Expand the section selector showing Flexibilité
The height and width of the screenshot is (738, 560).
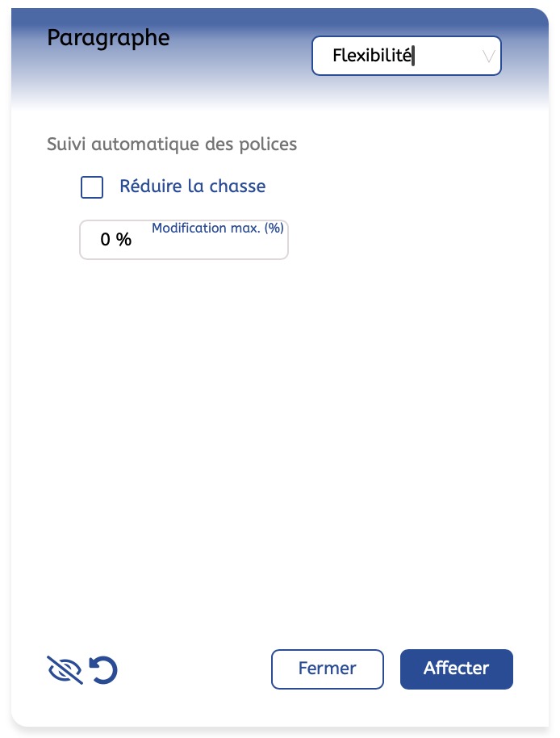[x=407, y=56]
